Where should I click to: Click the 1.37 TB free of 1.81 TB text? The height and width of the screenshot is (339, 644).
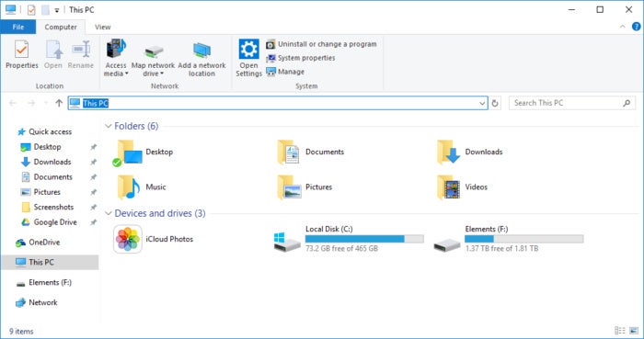click(501, 248)
